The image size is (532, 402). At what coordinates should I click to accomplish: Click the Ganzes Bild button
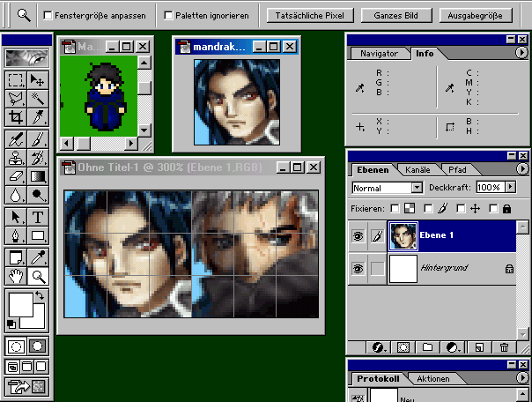tap(396, 16)
